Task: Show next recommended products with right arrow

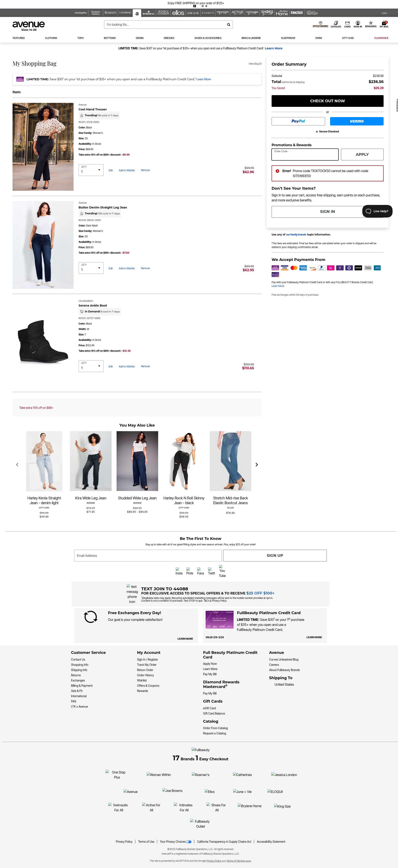Action: pyautogui.click(x=257, y=465)
